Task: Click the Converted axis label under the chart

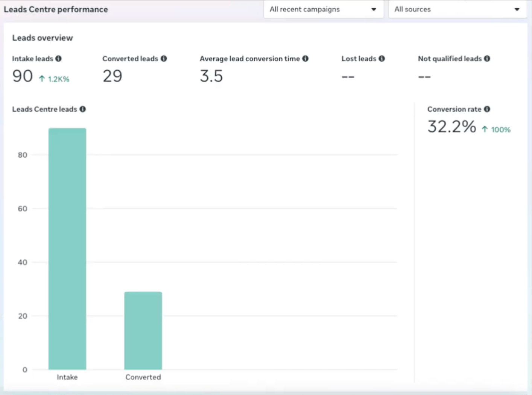Action: click(x=143, y=377)
